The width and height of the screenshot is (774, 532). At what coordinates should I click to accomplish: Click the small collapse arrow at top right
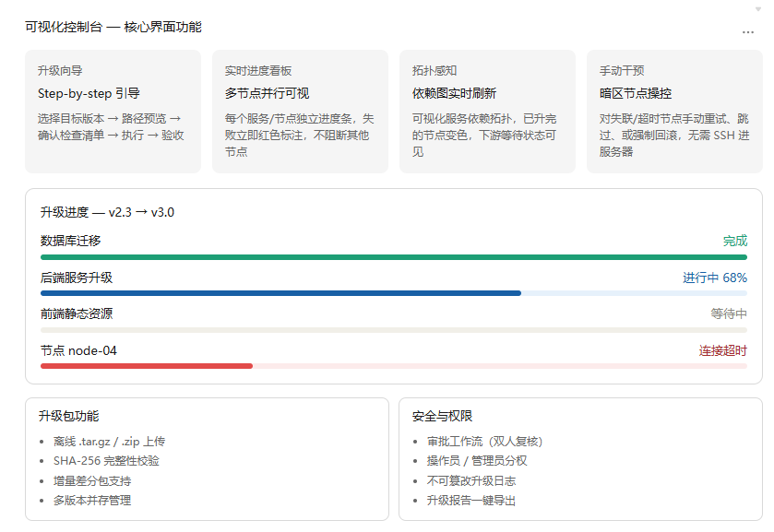pyautogui.click(x=758, y=9)
